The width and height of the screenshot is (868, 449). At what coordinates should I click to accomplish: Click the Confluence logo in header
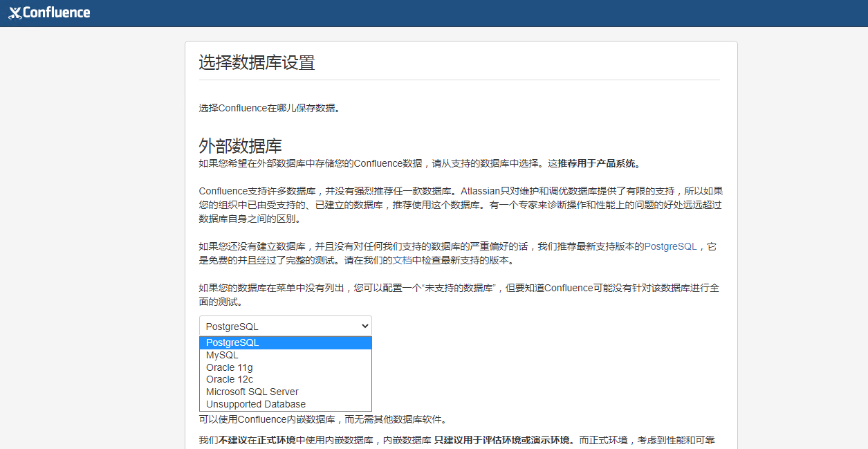coord(49,12)
